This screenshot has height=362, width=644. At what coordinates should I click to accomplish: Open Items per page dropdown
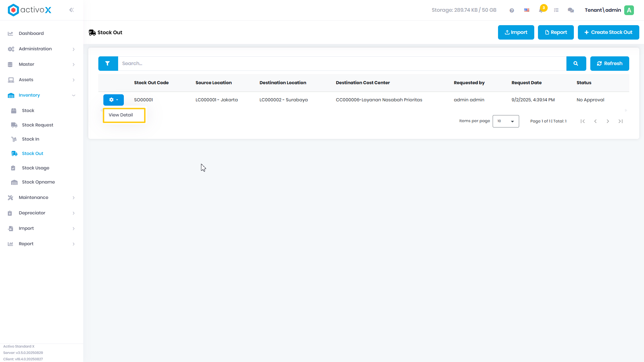click(506, 121)
